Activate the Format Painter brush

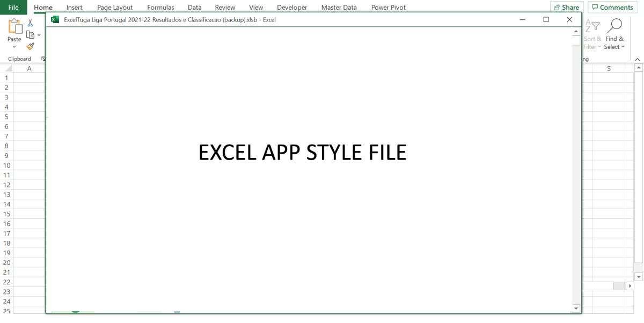[30, 46]
